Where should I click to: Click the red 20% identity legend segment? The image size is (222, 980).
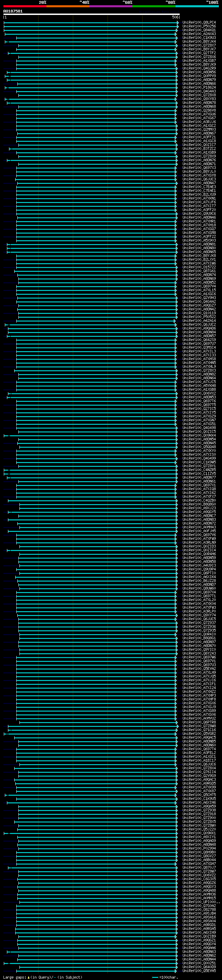tap(25, 6)
